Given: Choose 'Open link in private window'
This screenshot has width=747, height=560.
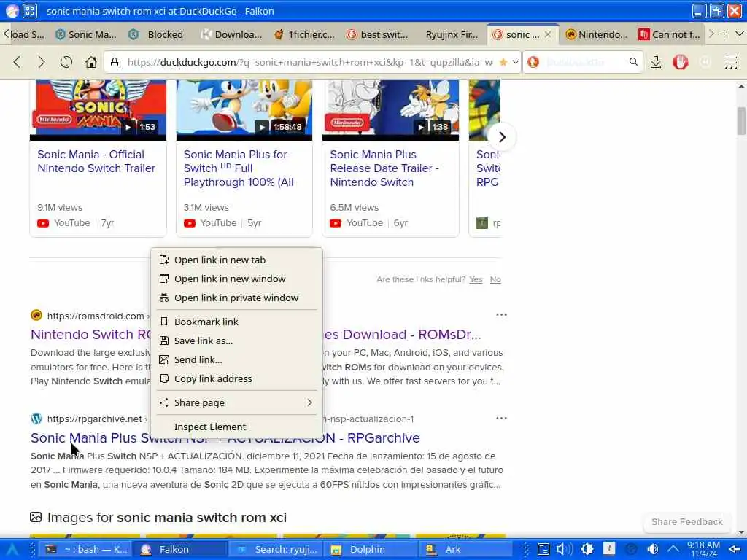Looking at the screenshot, I should 236,298.
